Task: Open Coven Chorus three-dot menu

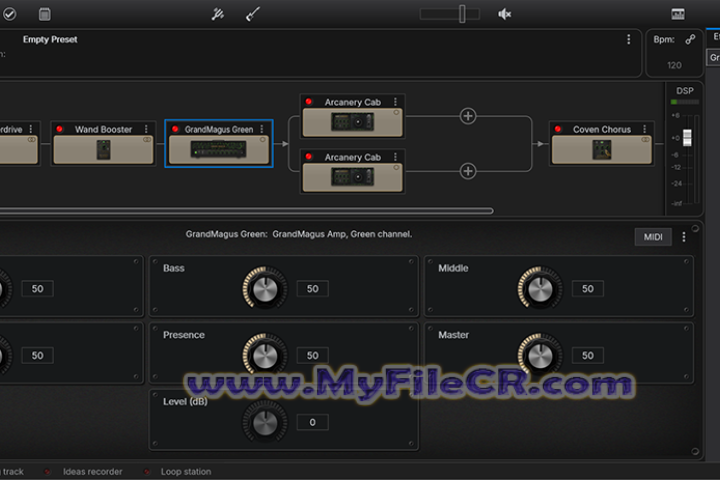Action: point(645,129)
